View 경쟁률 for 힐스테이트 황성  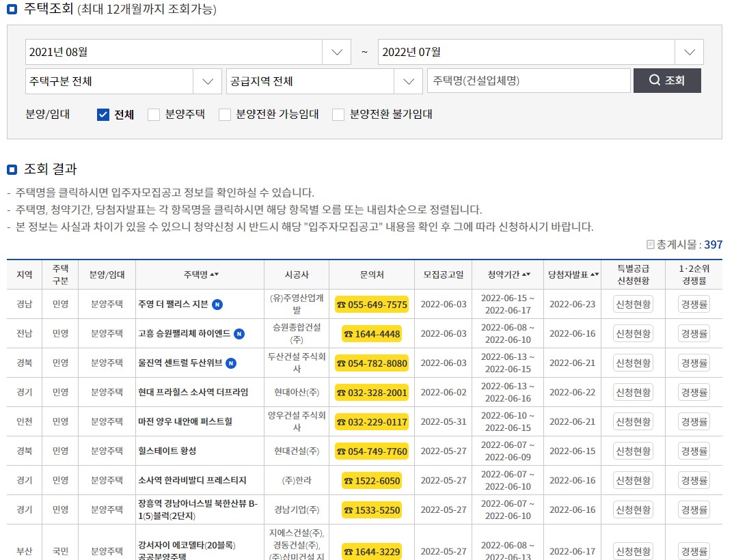tap(694, 451)
